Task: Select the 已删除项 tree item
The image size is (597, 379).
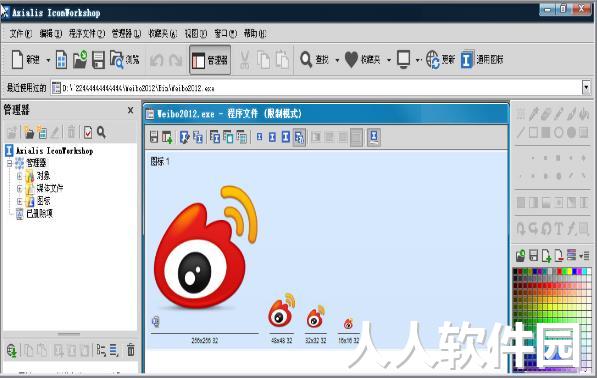Action: [x=34, y=213]
